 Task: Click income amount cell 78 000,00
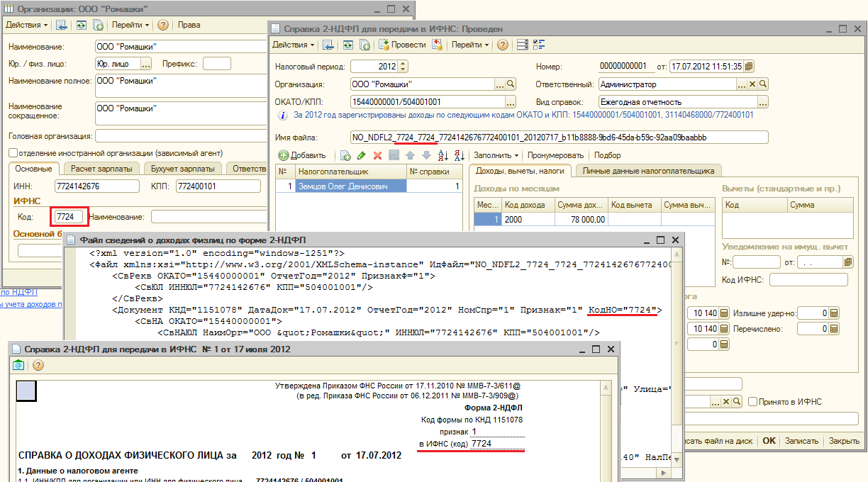click(580, 220)
